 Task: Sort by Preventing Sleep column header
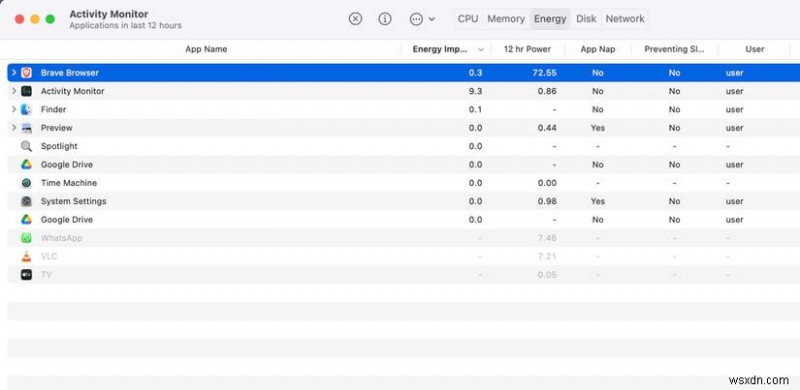(674, 49)
